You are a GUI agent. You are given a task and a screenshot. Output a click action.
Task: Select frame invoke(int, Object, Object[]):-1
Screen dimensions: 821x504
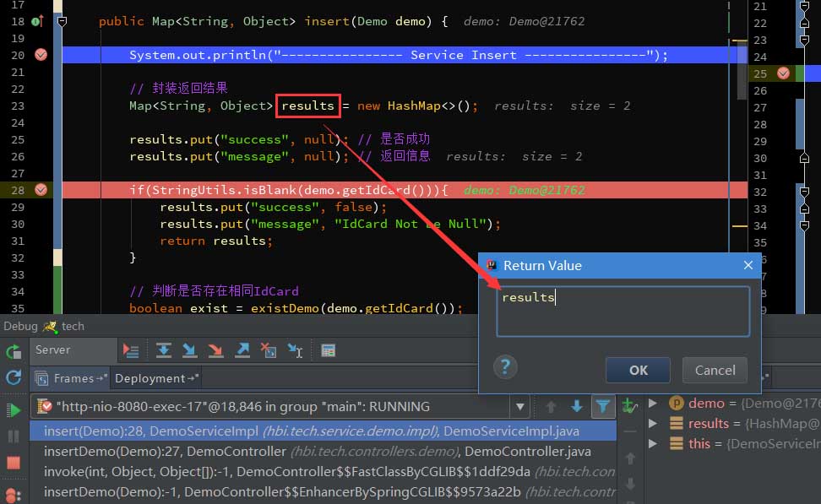click(323, 472)
